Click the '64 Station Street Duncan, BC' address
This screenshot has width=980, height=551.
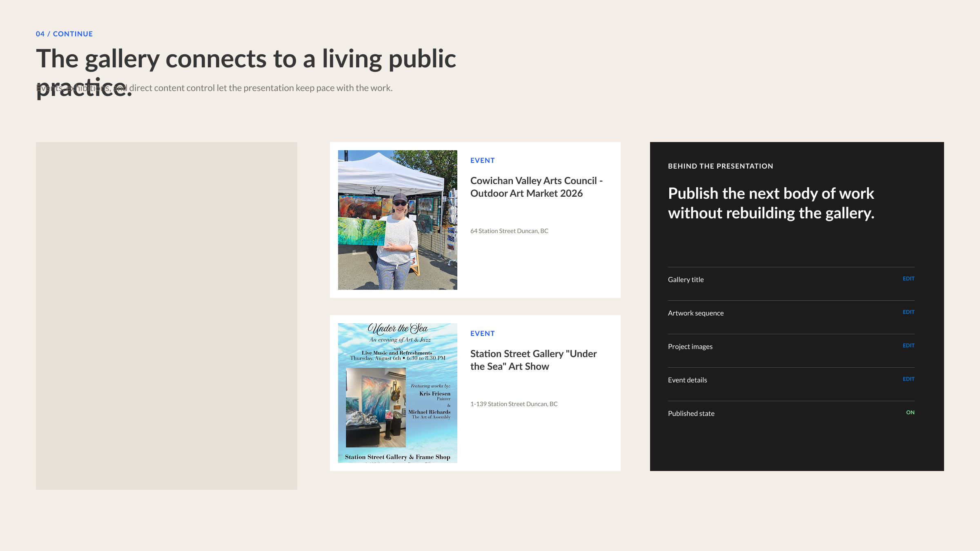point(509,231)
